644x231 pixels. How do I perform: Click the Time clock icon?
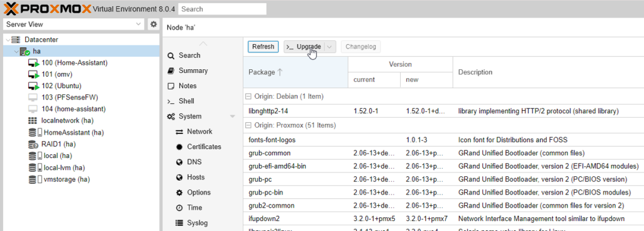point(179,208)
